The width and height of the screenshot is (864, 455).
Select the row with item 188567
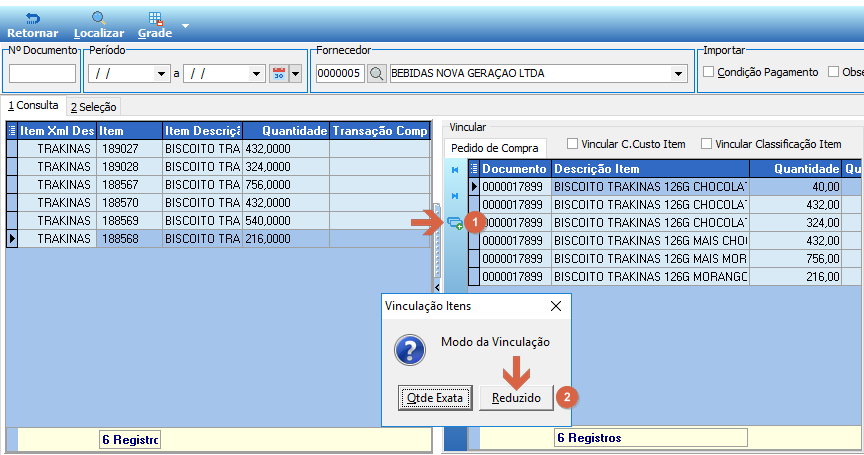tap(218, 185)
